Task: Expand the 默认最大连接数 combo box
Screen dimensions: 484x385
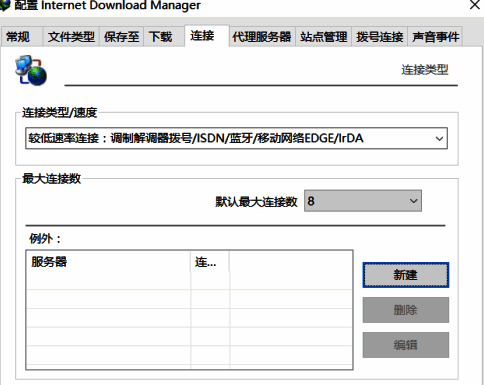Action: 363,201
